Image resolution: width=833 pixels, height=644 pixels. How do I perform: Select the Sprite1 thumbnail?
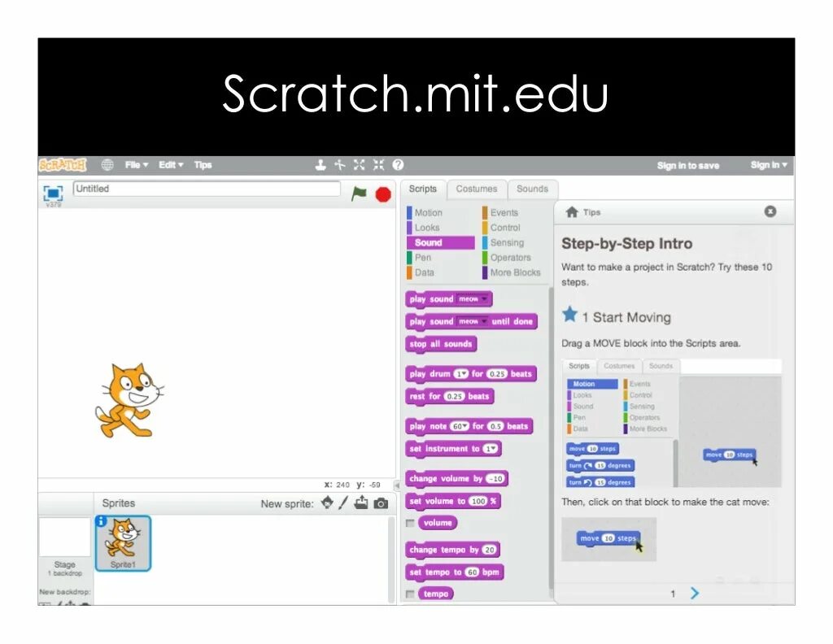(124, 544)
